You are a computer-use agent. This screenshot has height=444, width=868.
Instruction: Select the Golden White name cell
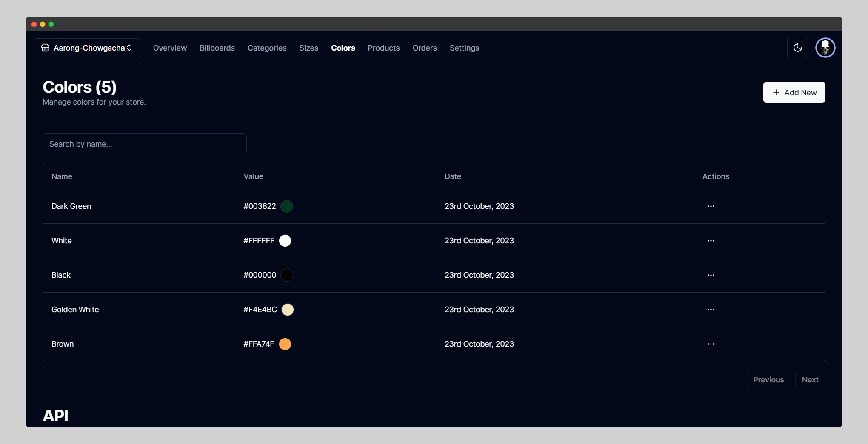tap(75, 310)
